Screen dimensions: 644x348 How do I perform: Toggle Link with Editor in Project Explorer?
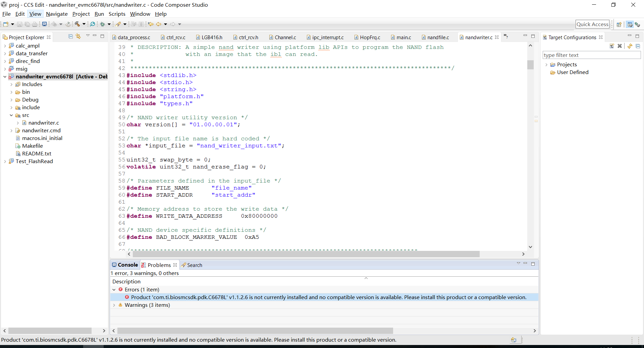[78, 37]
